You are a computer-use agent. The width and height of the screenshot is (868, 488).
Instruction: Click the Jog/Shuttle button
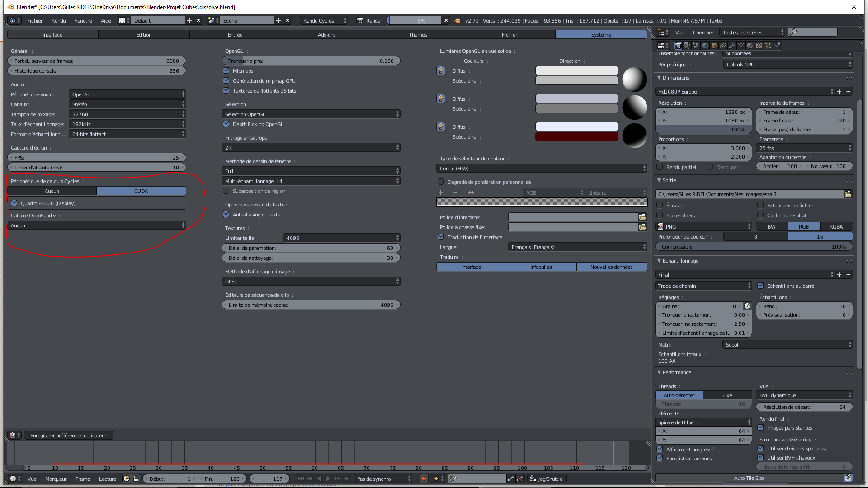pyautogui.click(x=547, y=479)
